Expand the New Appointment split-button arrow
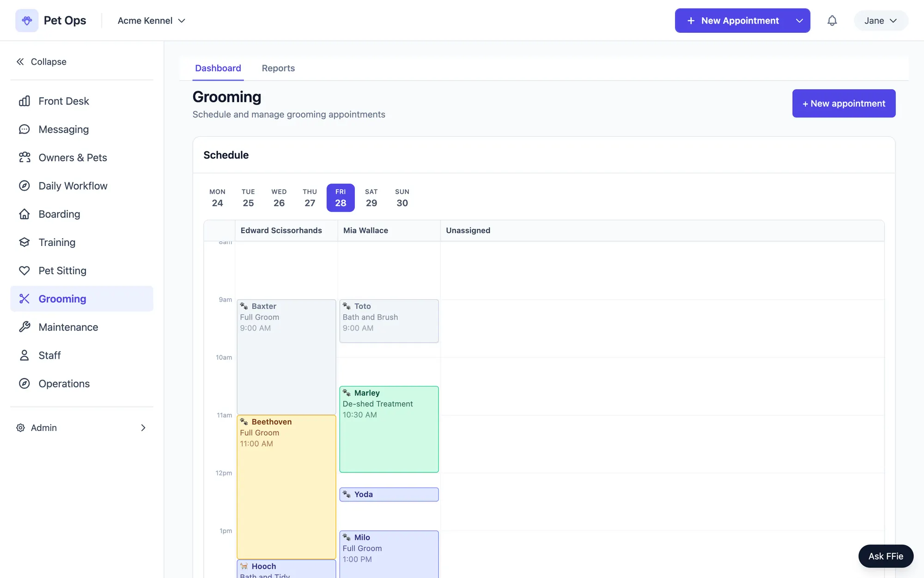The image size is (924, 578). pyautogui.click(x=799, y=20)
